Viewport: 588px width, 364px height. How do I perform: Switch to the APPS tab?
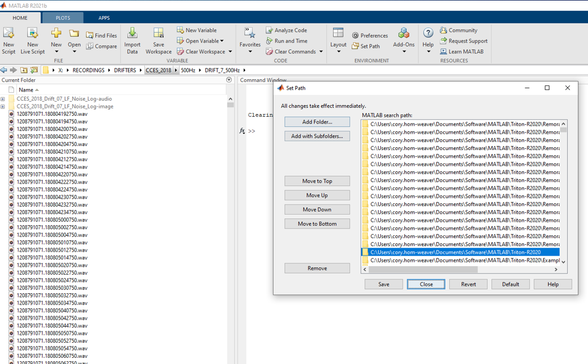pyautogui.click(x=104, y=18)
